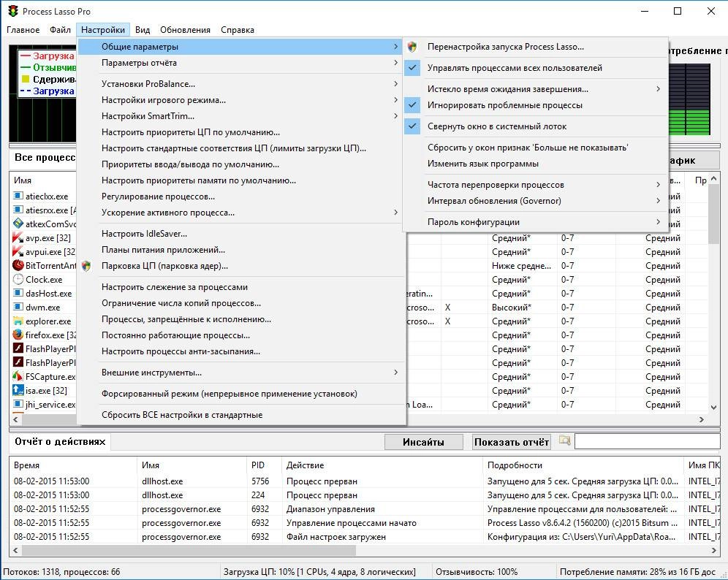
Task: Click the log filter text field
Action: [647, 442]
